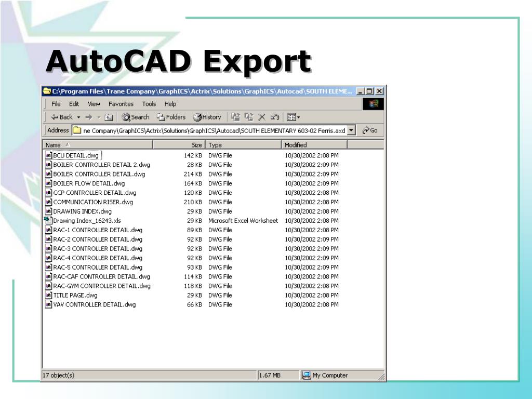Click the 142 KB size cell
Viewport: 532px width, 399px height.
pos(193,155)
